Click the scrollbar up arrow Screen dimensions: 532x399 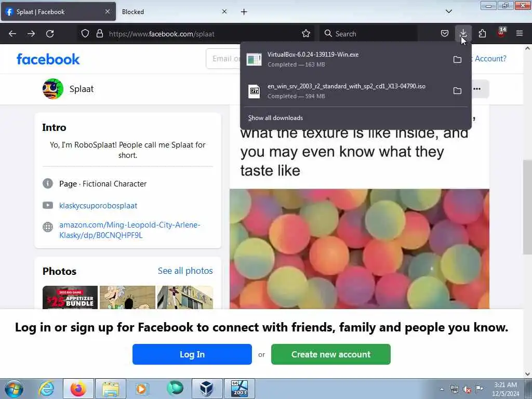527,48
